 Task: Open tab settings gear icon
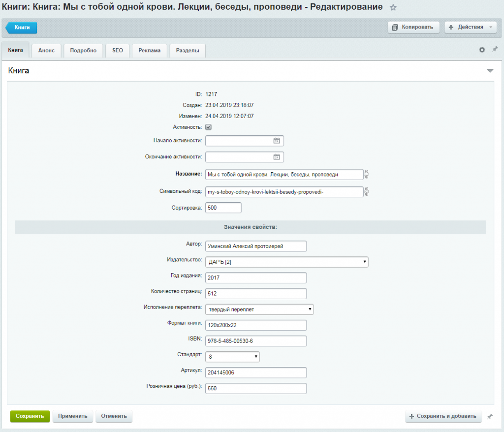click(x=482, y=50)
